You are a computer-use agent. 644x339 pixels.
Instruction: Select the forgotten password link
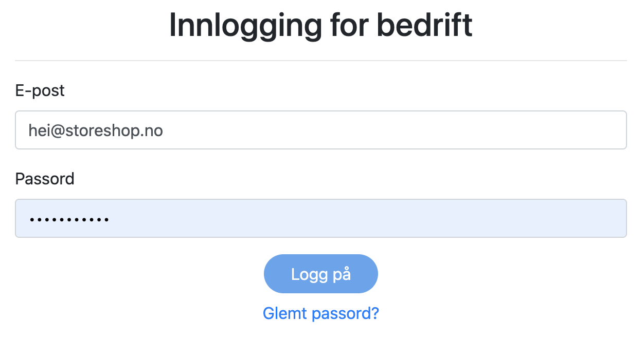320,313
